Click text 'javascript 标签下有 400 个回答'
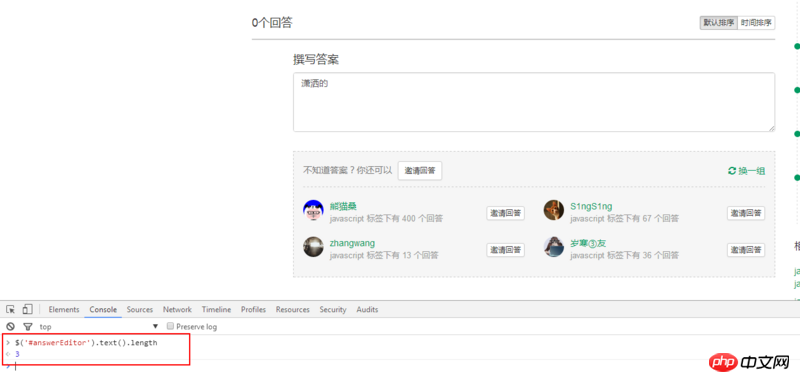Screen dimensions: 800x382 386,218
